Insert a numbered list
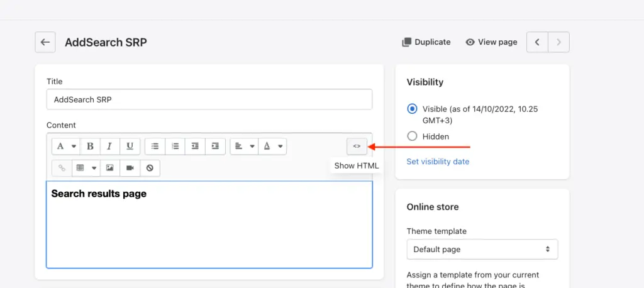644x288 pixels. [x=175, y=147]
